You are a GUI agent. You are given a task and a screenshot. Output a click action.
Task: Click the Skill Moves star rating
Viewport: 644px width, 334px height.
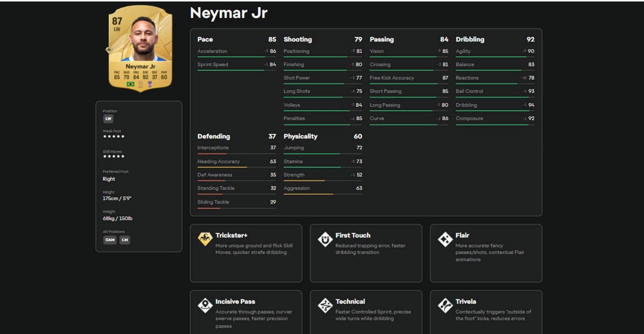point(114,156)
